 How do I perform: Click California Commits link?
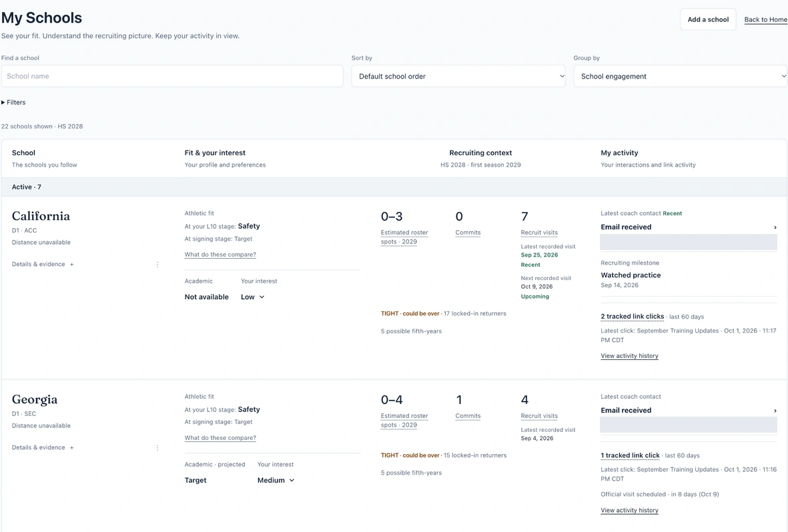[468, 233]
